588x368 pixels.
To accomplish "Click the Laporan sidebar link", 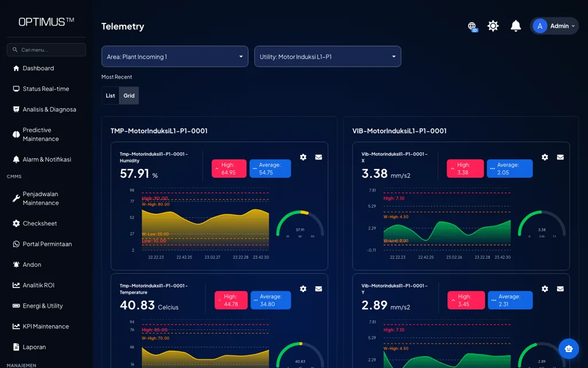I will 34,347.
